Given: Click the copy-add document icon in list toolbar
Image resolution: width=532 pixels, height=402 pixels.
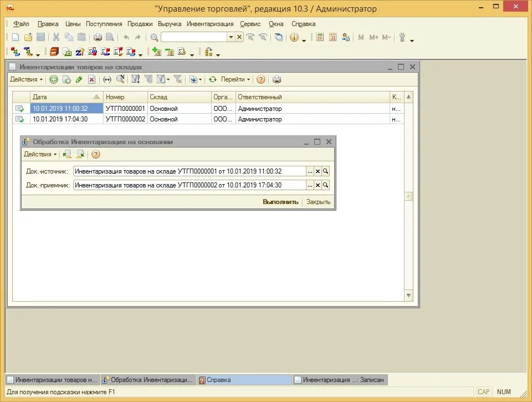Looking at the screenshot, I should [66, 79].
